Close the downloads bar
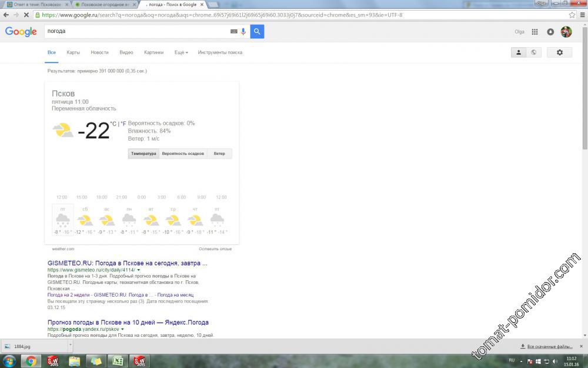 click(x=582, y=346)
